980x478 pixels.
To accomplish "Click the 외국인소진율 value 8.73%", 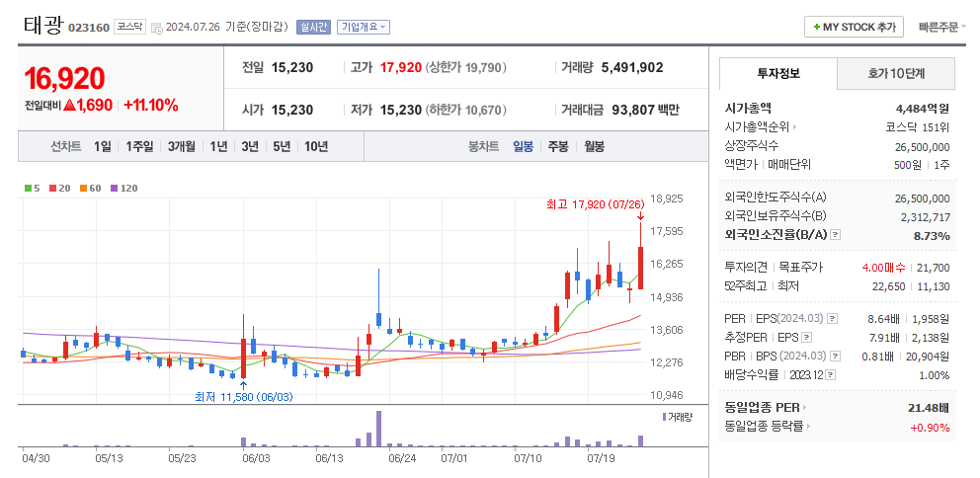I will point(932,236).
